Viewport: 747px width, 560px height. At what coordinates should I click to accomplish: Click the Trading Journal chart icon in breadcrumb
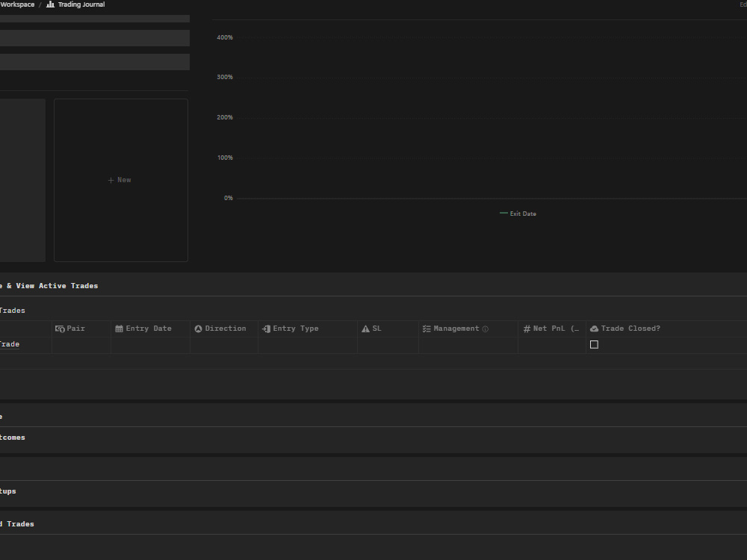coord(50,4)
